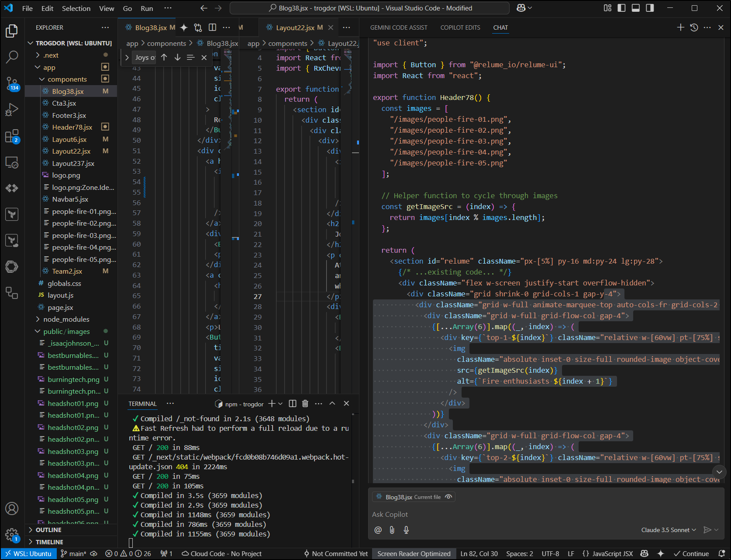731x560 pixels.
Task: Click the WSL: Ubuntu remote indicator
Action: click(28, 553)
